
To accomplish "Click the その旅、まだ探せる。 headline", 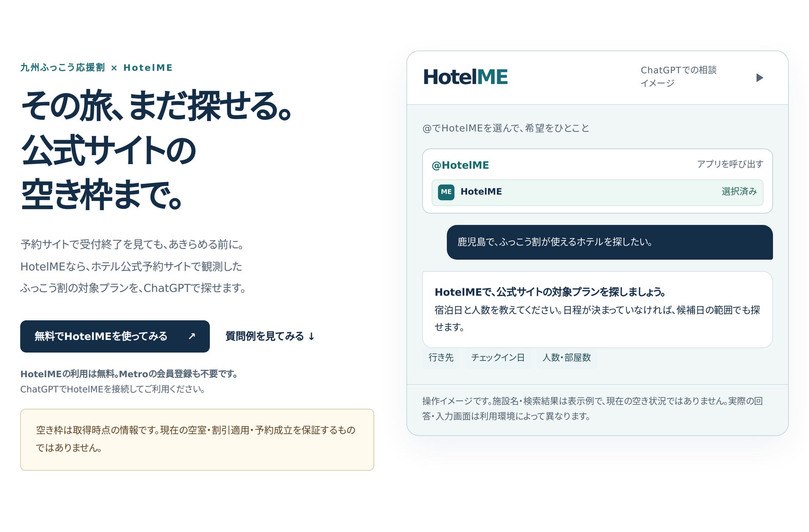I will coord(157,106).
